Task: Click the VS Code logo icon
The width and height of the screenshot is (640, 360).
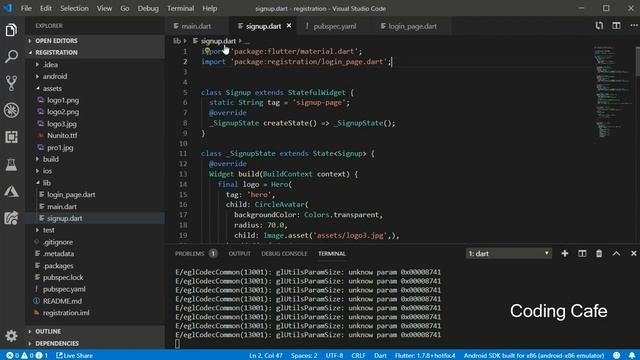Action: point(8,8)
